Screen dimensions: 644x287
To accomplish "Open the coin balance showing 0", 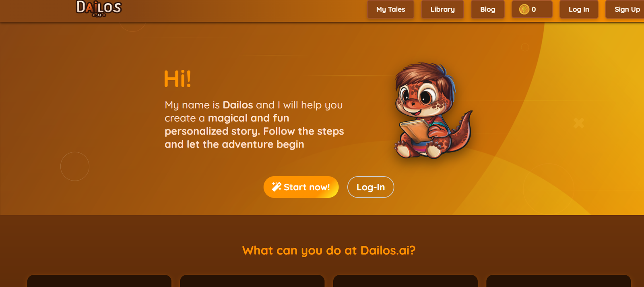I will coord(532,9).
